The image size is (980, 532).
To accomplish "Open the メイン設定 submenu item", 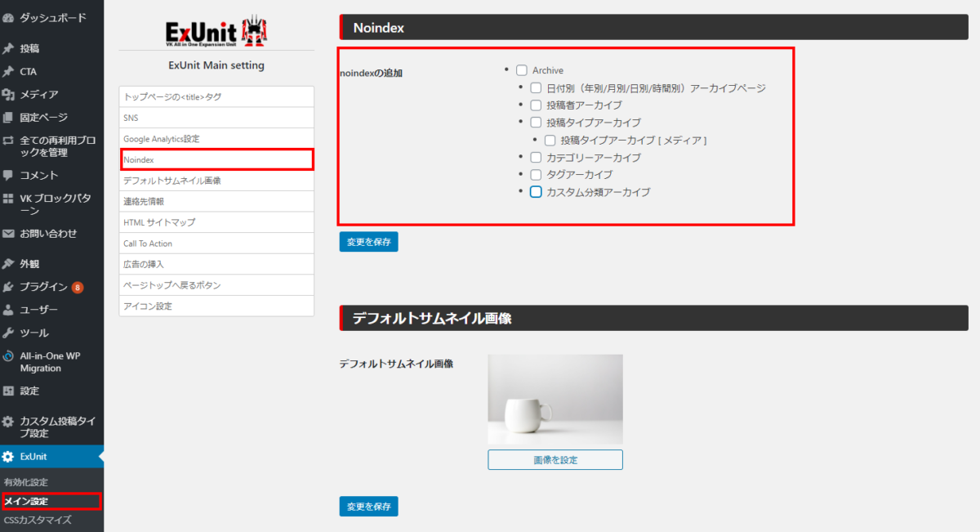I will (x=26, y=501).
